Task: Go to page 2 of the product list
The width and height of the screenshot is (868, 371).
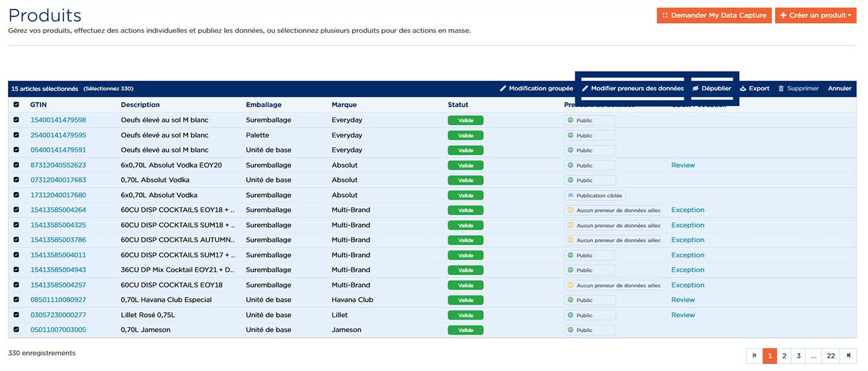Action: [x=784, y=356]
